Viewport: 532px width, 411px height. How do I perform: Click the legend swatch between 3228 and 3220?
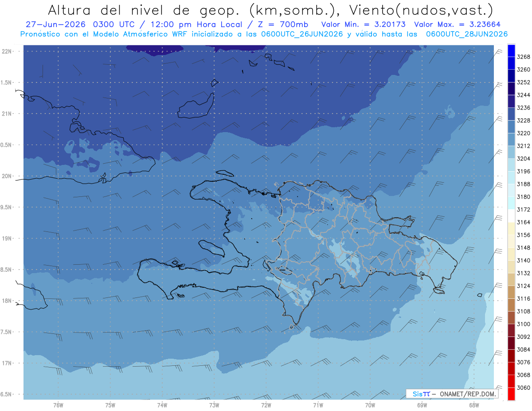coord(511,127)
